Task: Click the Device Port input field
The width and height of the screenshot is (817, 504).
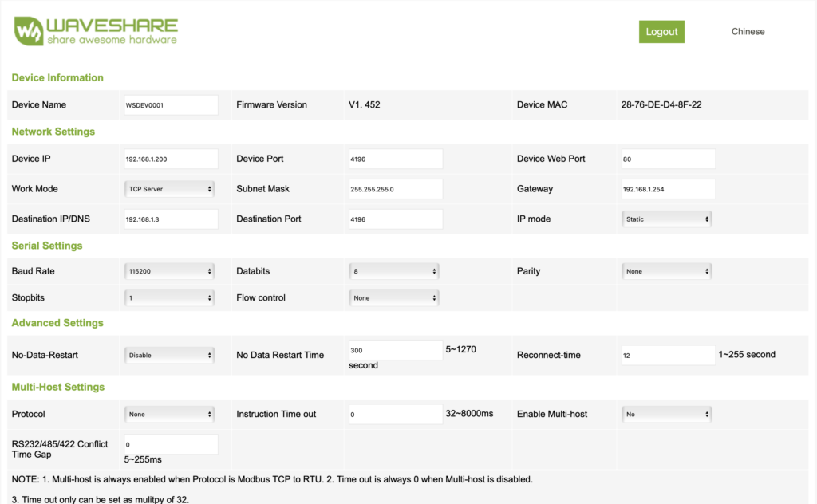Action: click(x=396, y=159)
